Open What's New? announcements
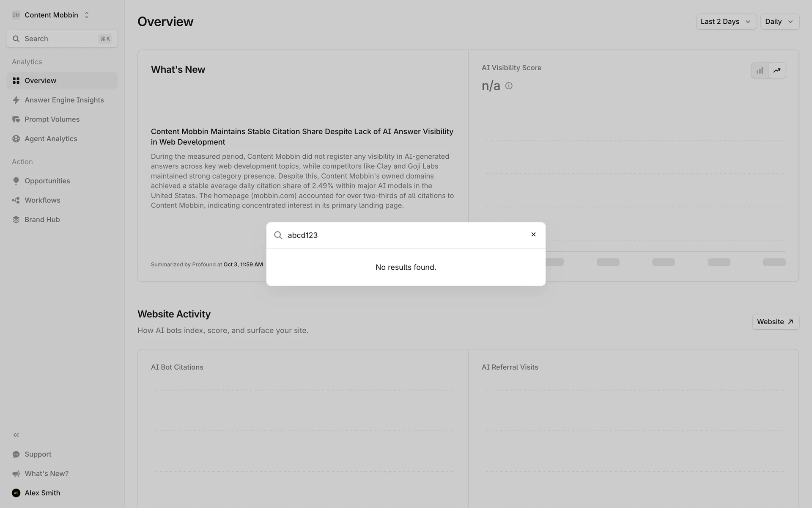 [x=46, y=474]
